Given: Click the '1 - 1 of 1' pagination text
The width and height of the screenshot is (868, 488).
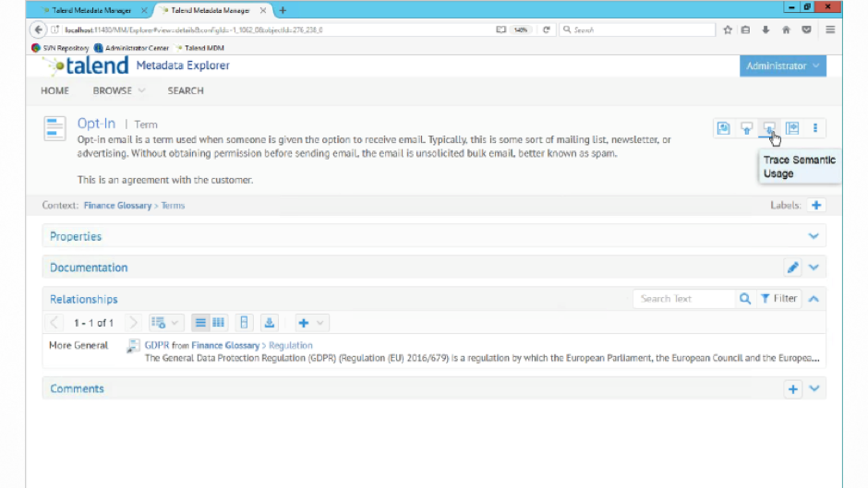Looking at the screenshot, I should pos(93,323).
